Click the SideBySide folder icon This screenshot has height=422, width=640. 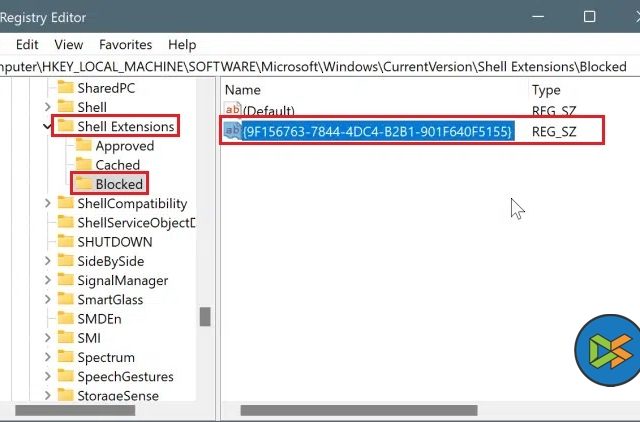click(x=65, y=260)
